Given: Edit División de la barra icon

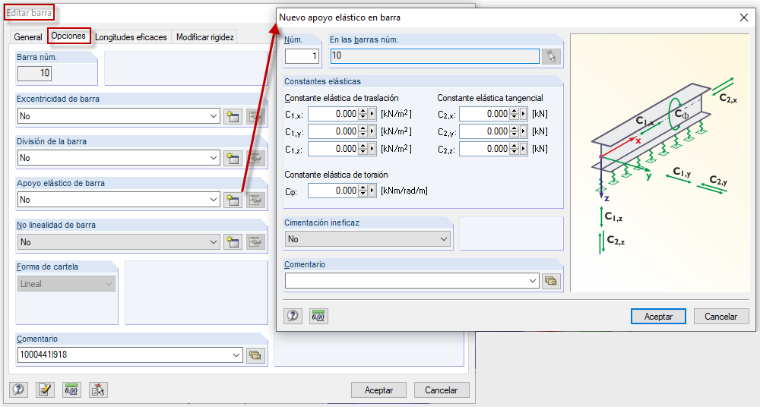Looking at the screenshot, I should 255,158.
